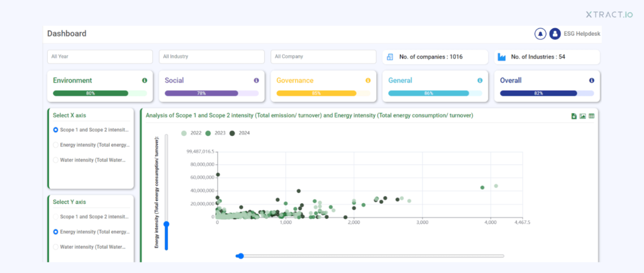The width and height of the screenshot is (644, 273).
Task: Open the General score card
Action: pyautogui.click(x=435, y=86)
